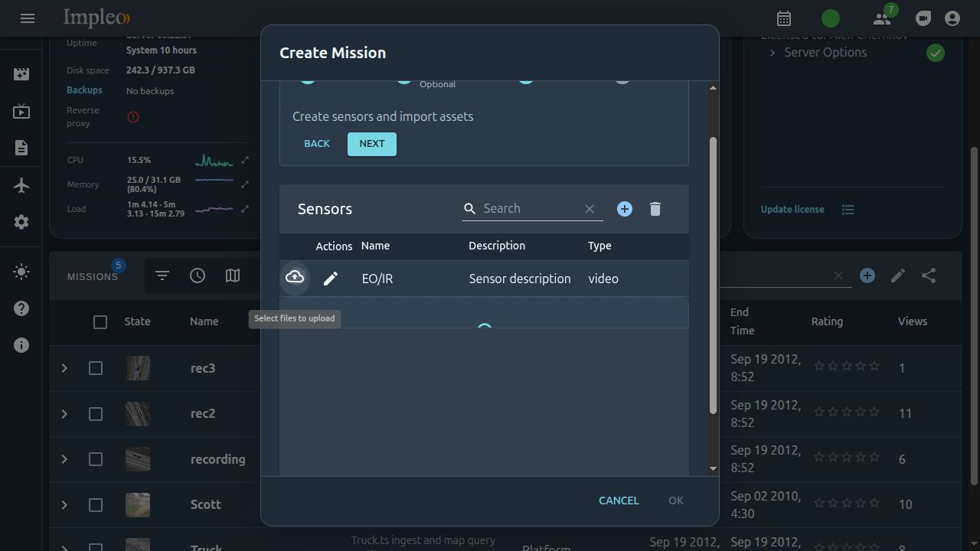Expand Server Options section
Image resolution: width=980 pixels, height=551 pixels.
tap(772, 52)
